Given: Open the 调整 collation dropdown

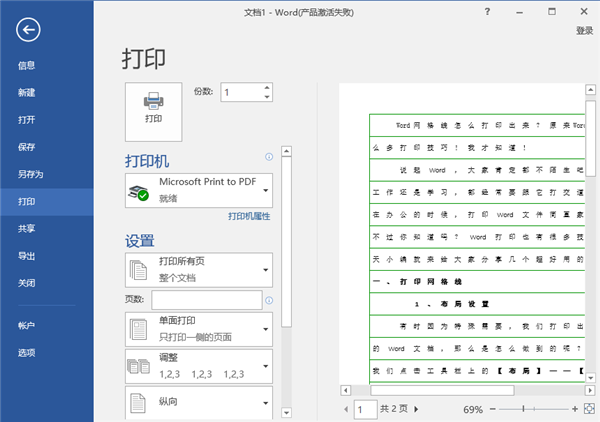Looking at the screenshot, I should [x=199, y=366].
